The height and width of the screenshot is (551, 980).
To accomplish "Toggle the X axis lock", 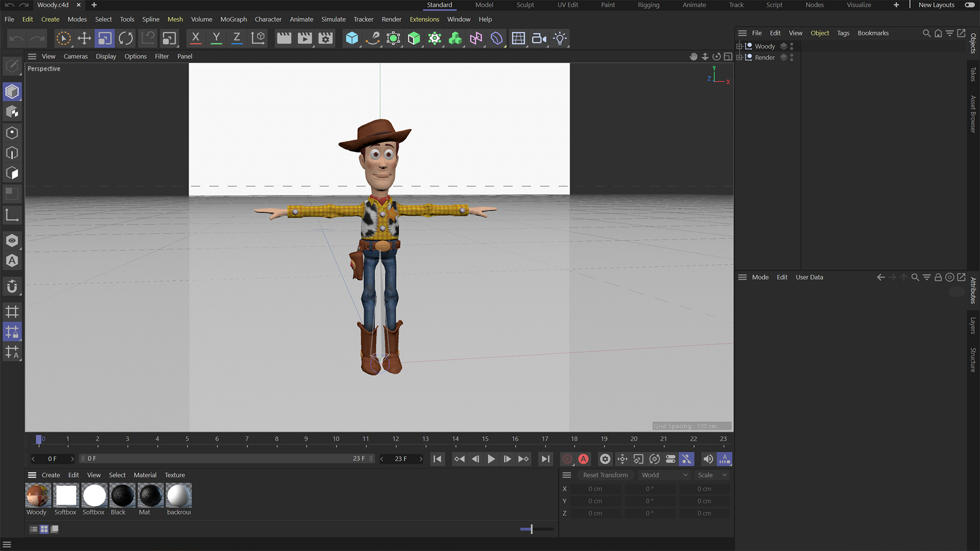I will (x=195, y=38).
